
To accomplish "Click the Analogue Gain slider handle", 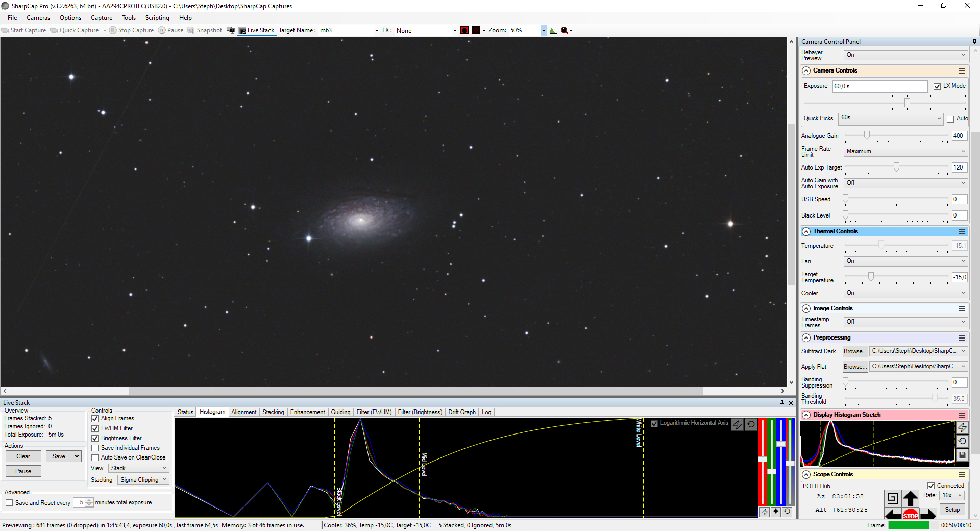I will coord(867,135).
